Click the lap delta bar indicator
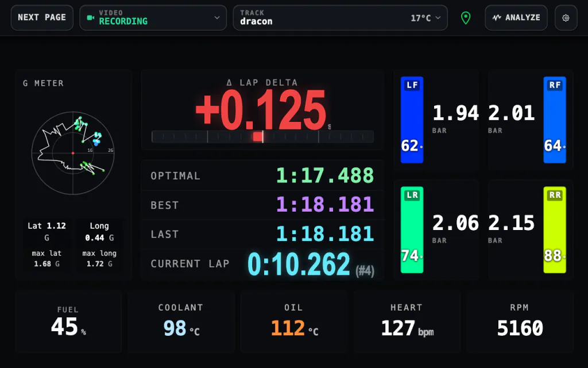The image size is (588, 368). pos(262,137)
